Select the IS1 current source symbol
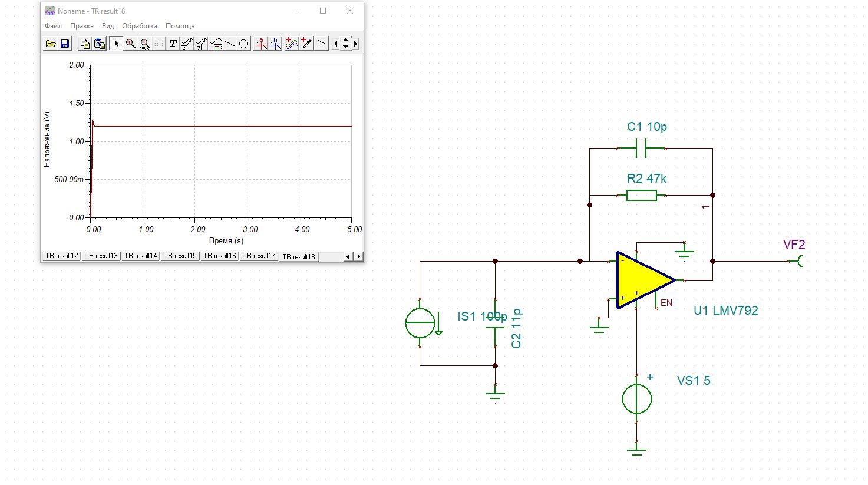 tap(420, 323)
